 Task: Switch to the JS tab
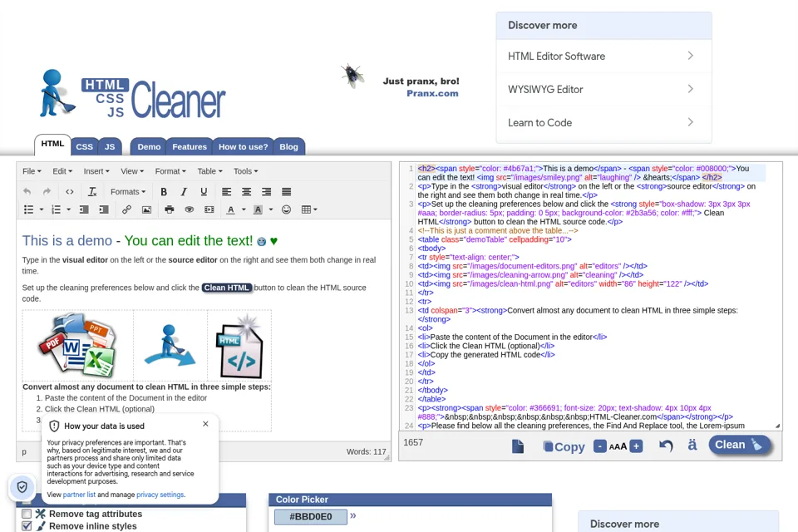pos(110,146)
